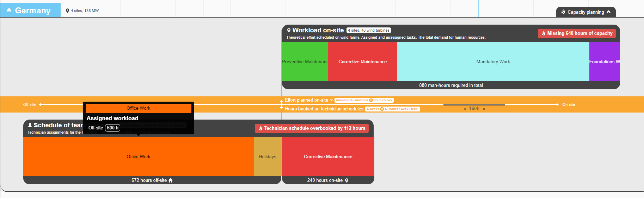Select the cyan Mandatory Work segment
644x198 pixels.
(493, 62)
